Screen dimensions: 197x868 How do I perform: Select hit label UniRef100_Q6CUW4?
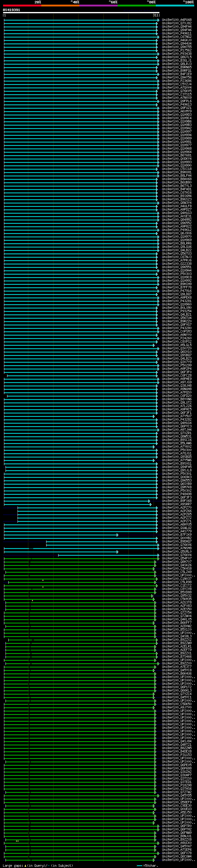(x=177, y=857)
